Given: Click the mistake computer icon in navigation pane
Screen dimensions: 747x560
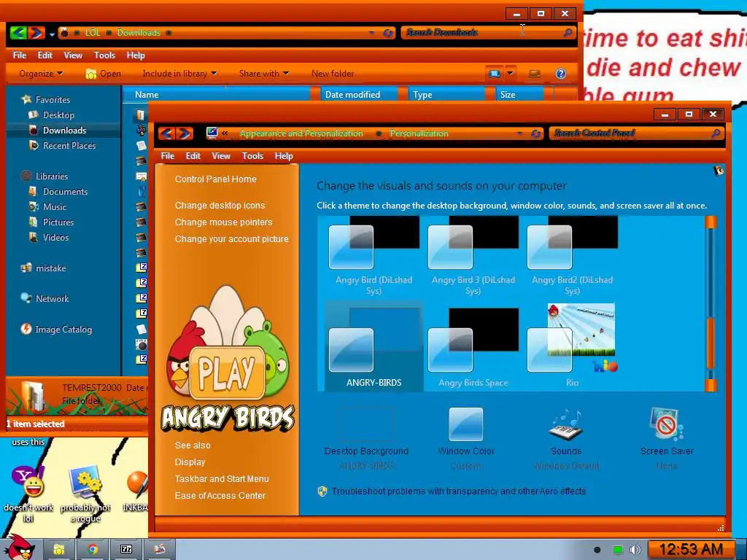Looking at the screenshot, I should (x=26, y=268).
